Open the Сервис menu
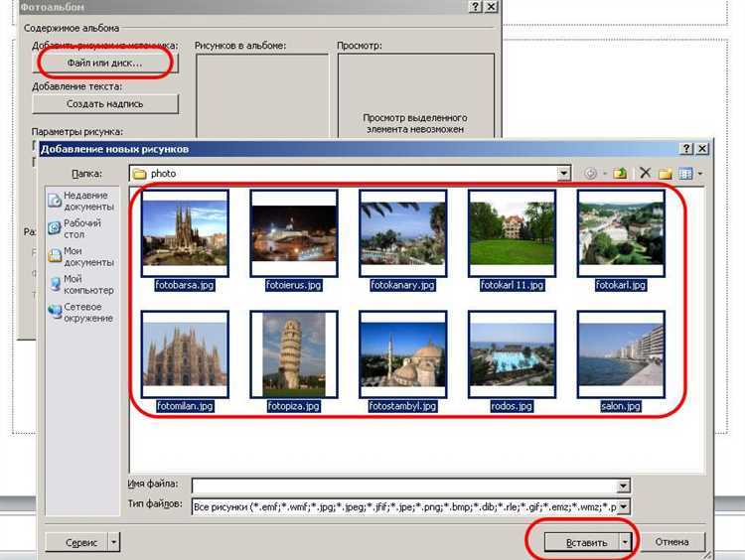Screen dimensions: 745x560 [x=81, y=542]
